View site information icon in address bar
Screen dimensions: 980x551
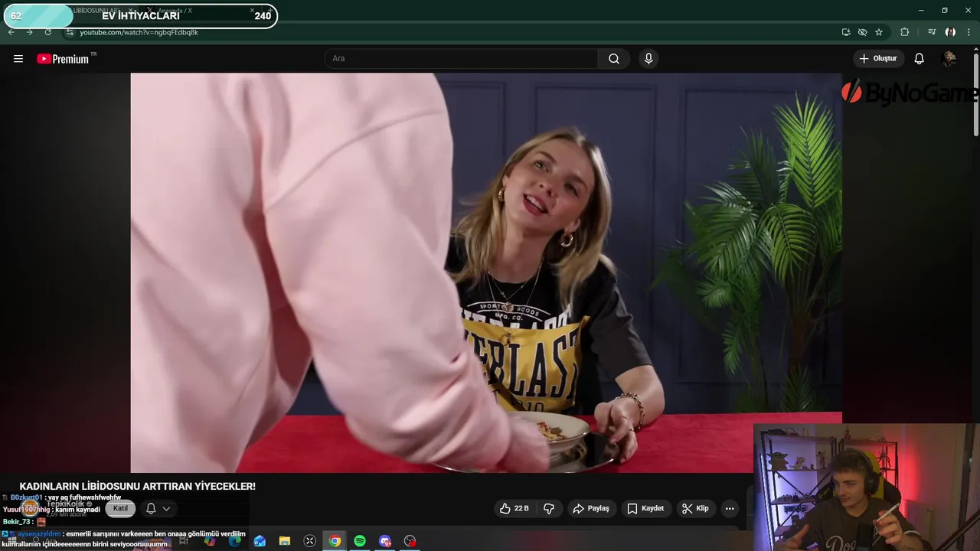tap(70, 32)
